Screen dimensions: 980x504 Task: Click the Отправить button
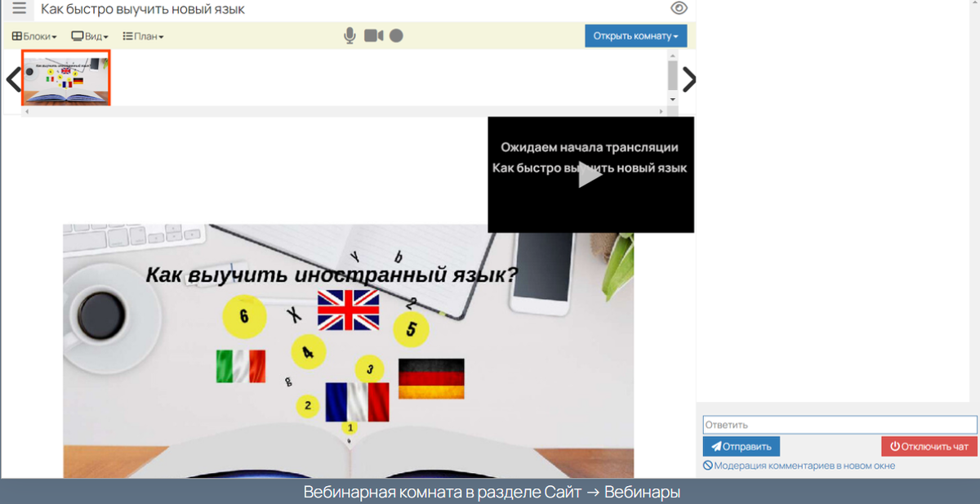click(742, 446)
